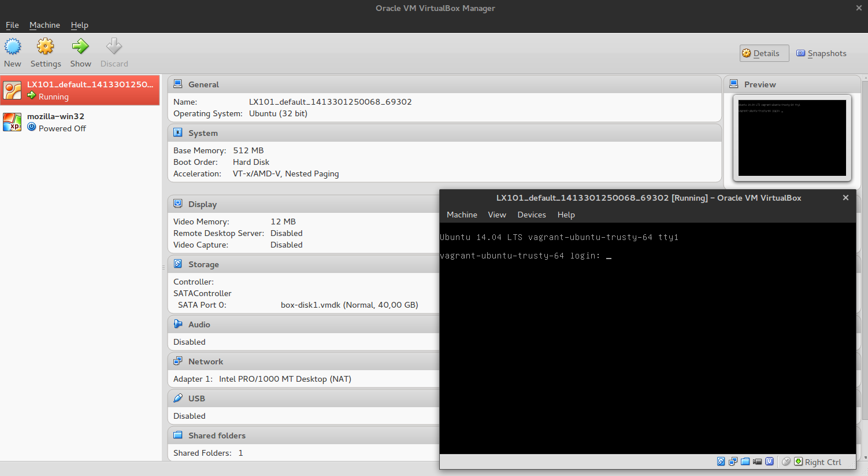Click the Storage section disk icon
Screen dimensions: 868x476
[x=178, y=264]
